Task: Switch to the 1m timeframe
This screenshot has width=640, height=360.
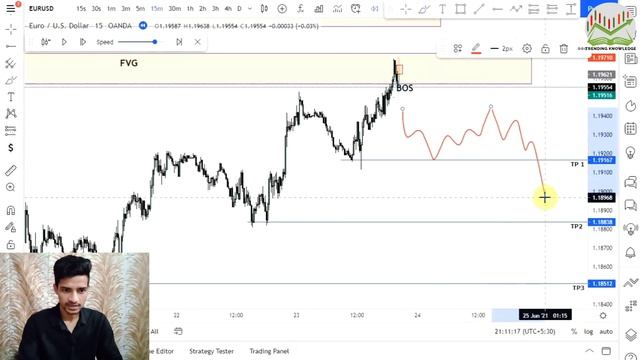Action: click(111, 9)
